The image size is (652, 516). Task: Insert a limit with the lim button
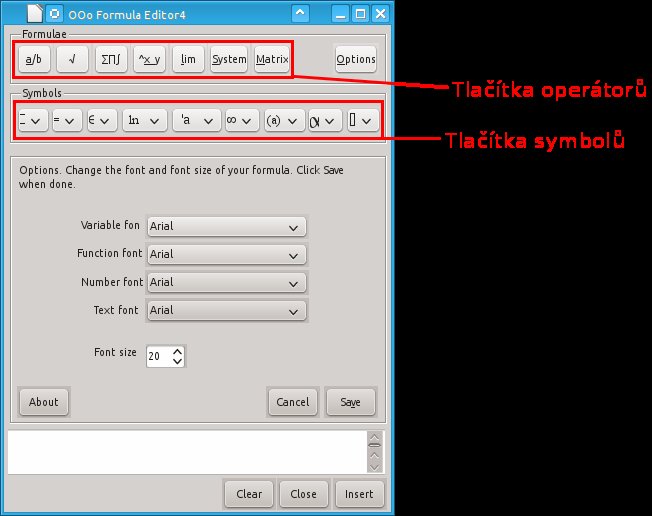(x=188, y=59)
